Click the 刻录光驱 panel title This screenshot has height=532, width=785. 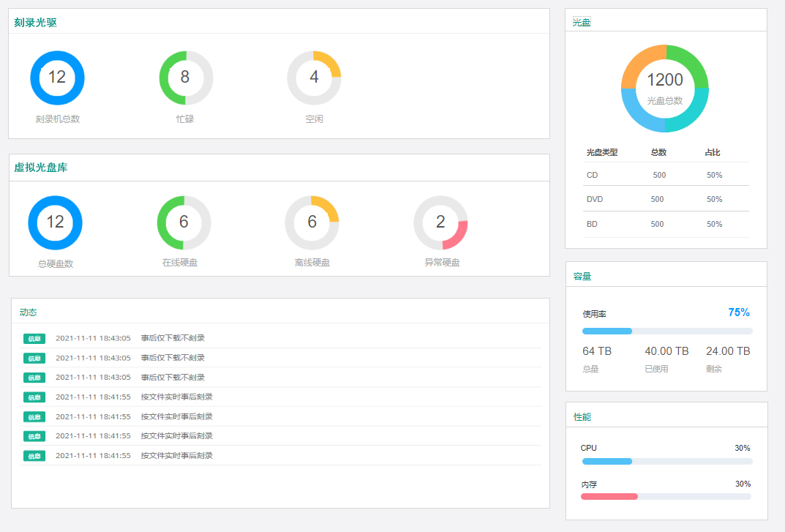click(x=36, y=22)
